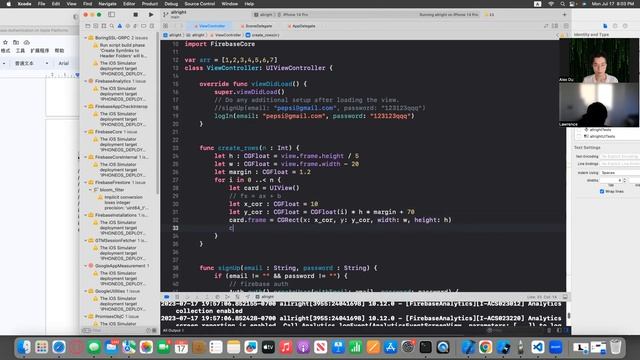Open the Project navigator tab icon

point(88,26)
